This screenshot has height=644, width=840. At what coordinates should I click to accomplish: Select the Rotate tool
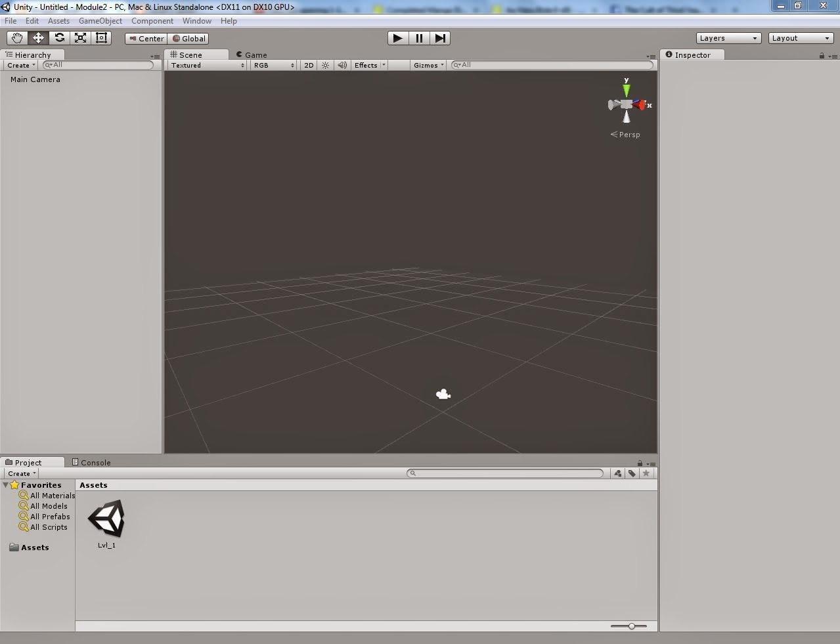pos(59,37)
